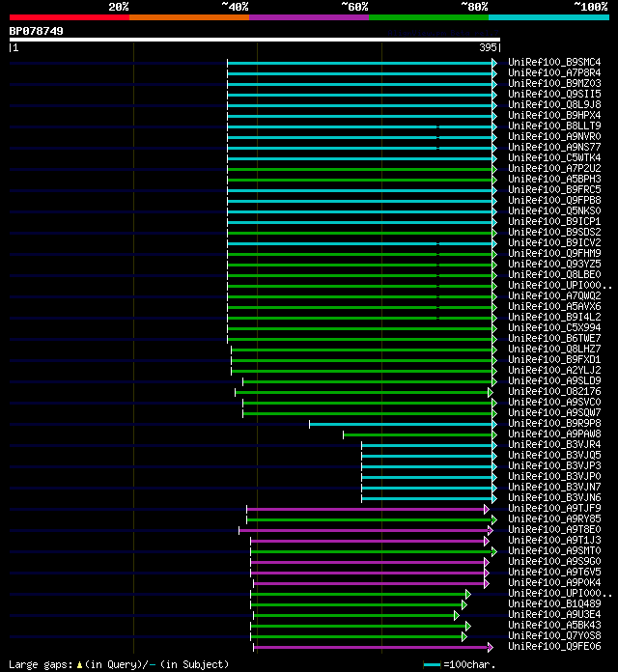Image resolution: width=618 pixels, height=672 pixels.
Task: Select the UniRef100_B9ICP1 label
Action: point(554,221)
